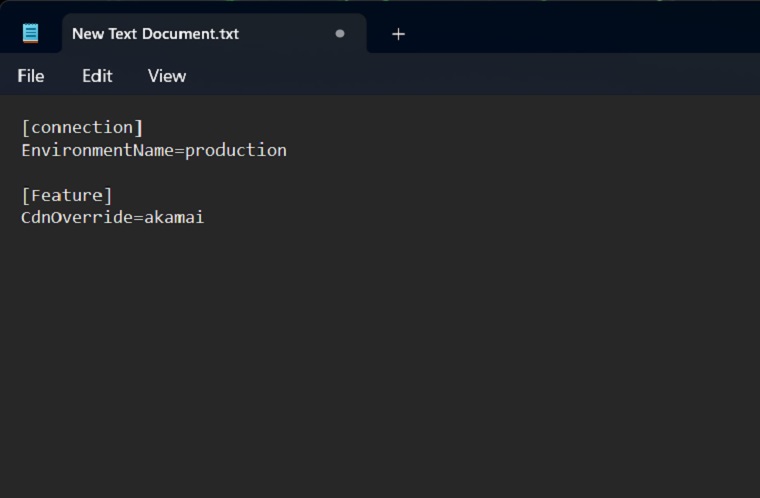Open the File menu

click(31, 76)
